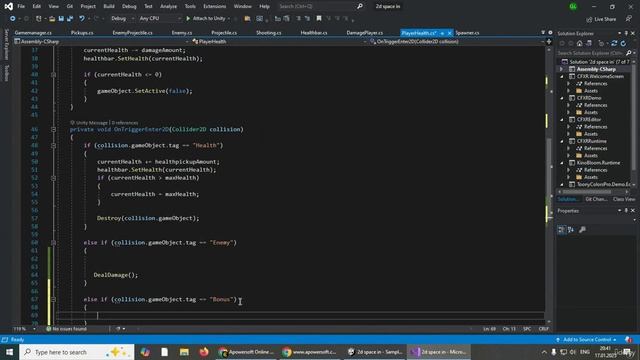Expand References under CFXRDemo
This screenshot has height=360, width=640.
tap(569, 105)
